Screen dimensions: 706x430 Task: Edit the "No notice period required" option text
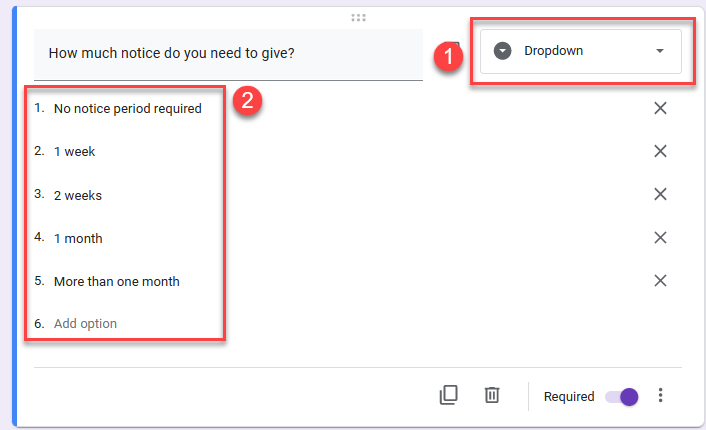[x=127, y=108]
